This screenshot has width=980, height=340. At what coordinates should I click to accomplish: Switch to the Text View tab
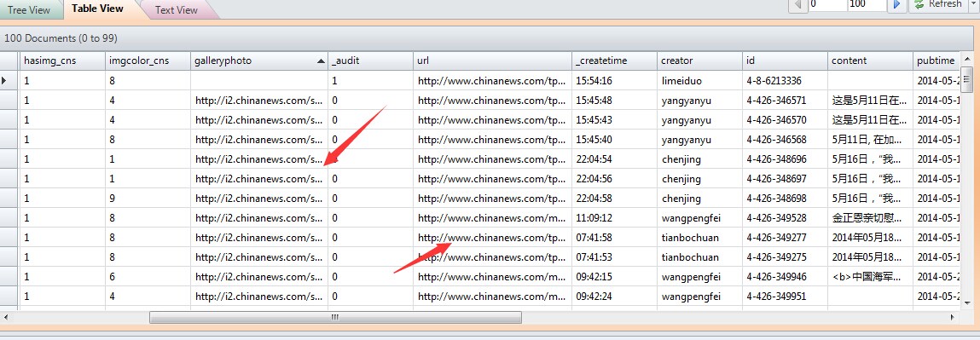coord(177,10)
